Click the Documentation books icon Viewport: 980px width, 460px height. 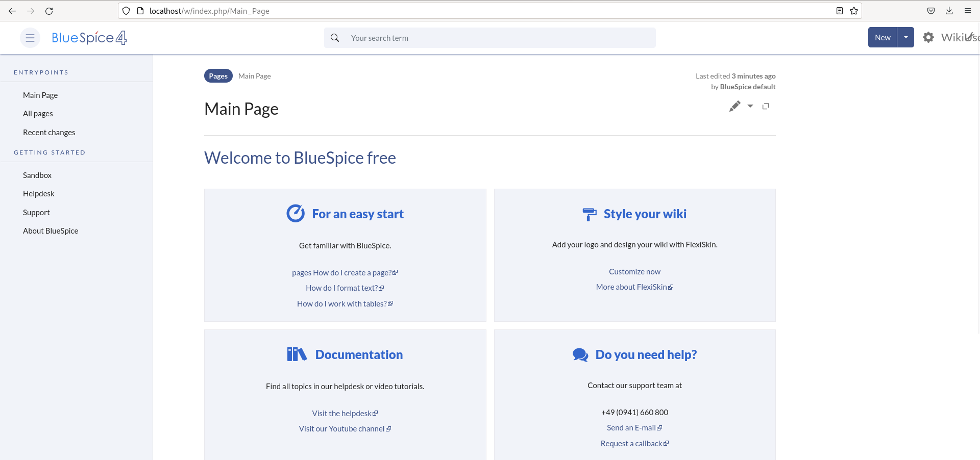(297, 354)
